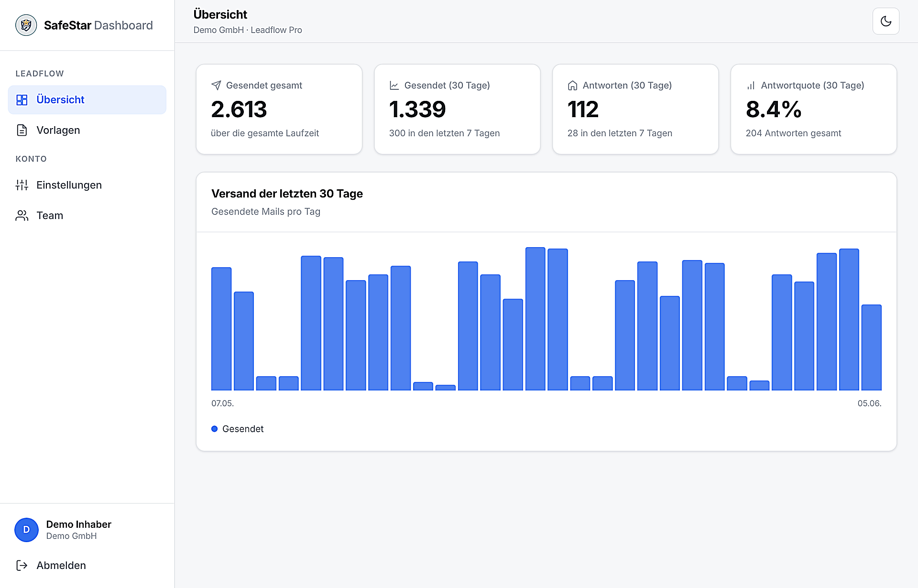Viewport: 918px width, 588px height.
Task: Click the last chart bar for 05.06.
Action: pos(872,348)
